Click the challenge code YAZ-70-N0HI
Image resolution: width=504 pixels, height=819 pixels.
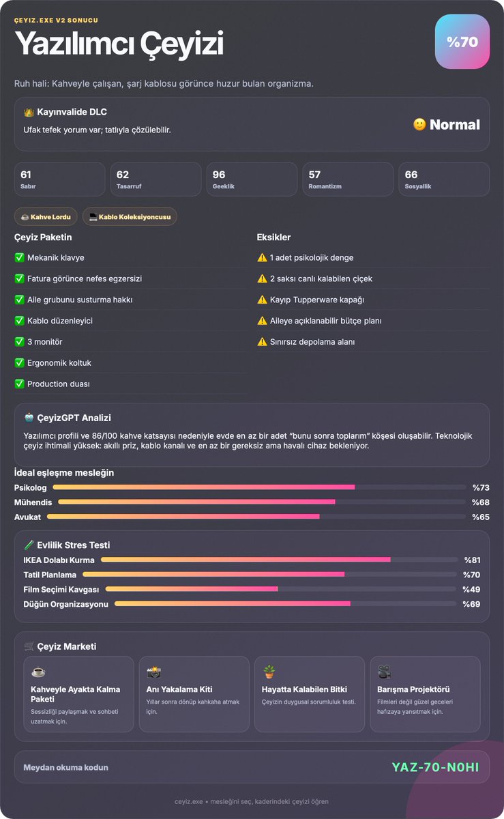point(435,767)
